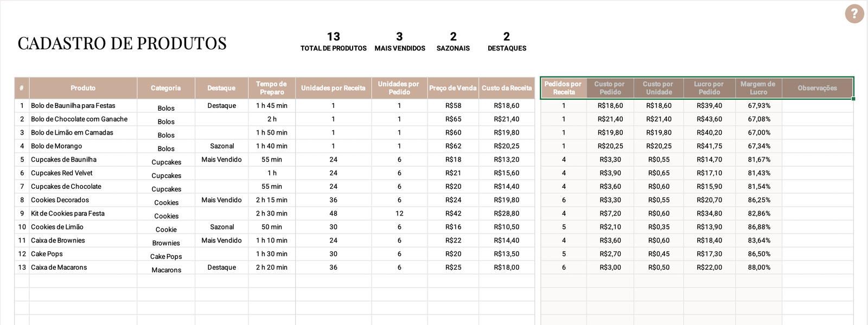868x325 pixels.
Task: Select the "2 h" preparation time cell
Action: (x=272, y=119)
